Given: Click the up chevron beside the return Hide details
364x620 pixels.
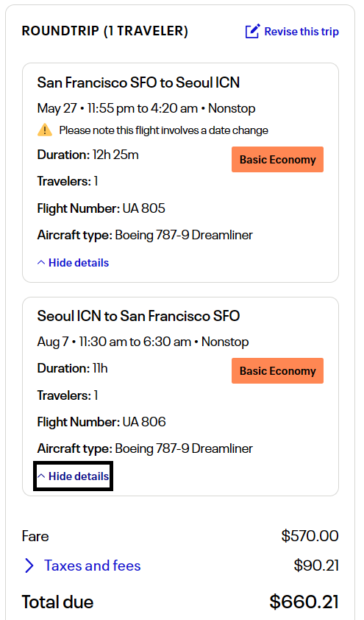Looking at the screenshot, I should [41, 476].
